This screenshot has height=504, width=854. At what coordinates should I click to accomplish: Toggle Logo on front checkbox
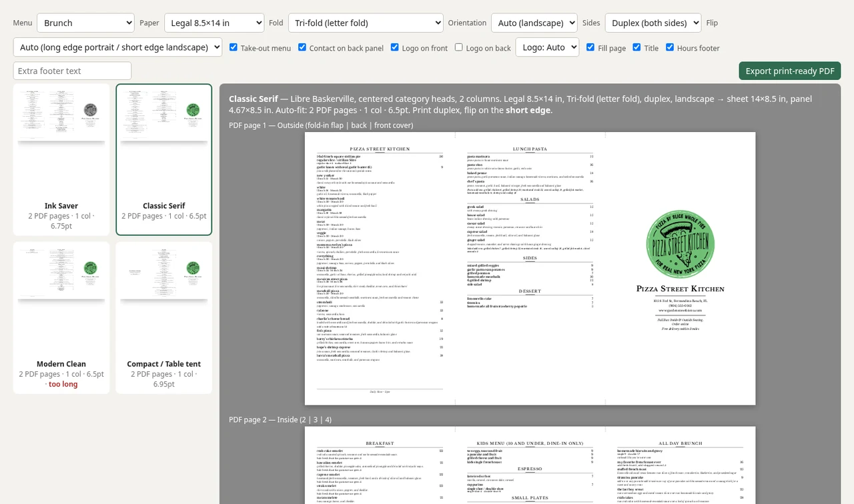(x=394, y=47)
